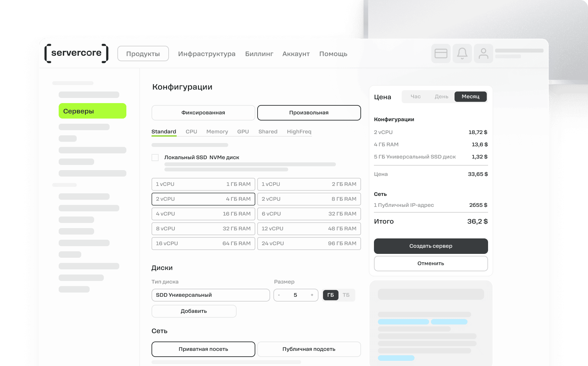Screen dimensions: 588x366
Task: Click the billing card icon
Action: coord(441,53)
